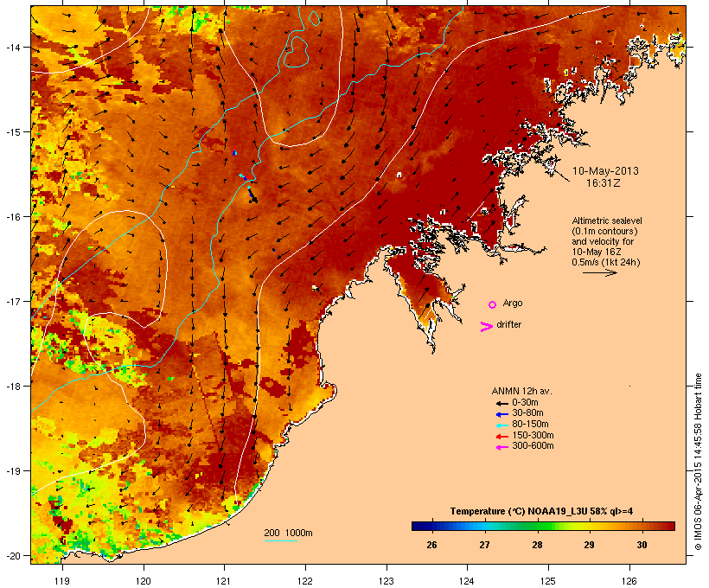Click the colorbar tick label 29
Viewport: 709px width, 588px height.
click(x=589, y=545)
